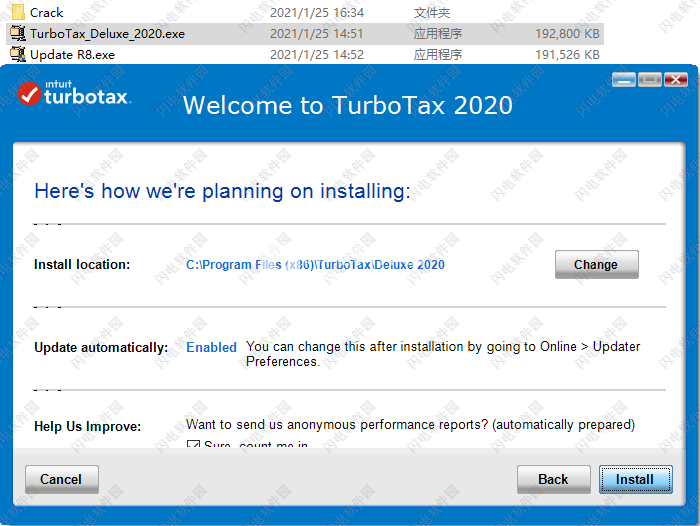The height and width of the screenshot is (526, 700).
Task: Click the Install location label
Action: point(82,265)
